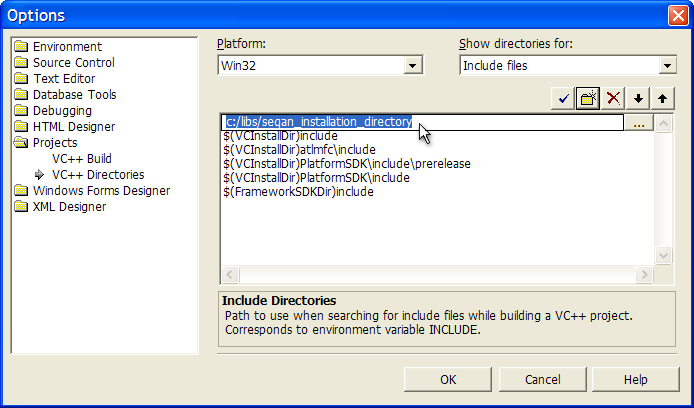The height and width of the screenshot is (408, 694).
Task: Click the browse ellipsis button
Action: (x=638, y=122)
